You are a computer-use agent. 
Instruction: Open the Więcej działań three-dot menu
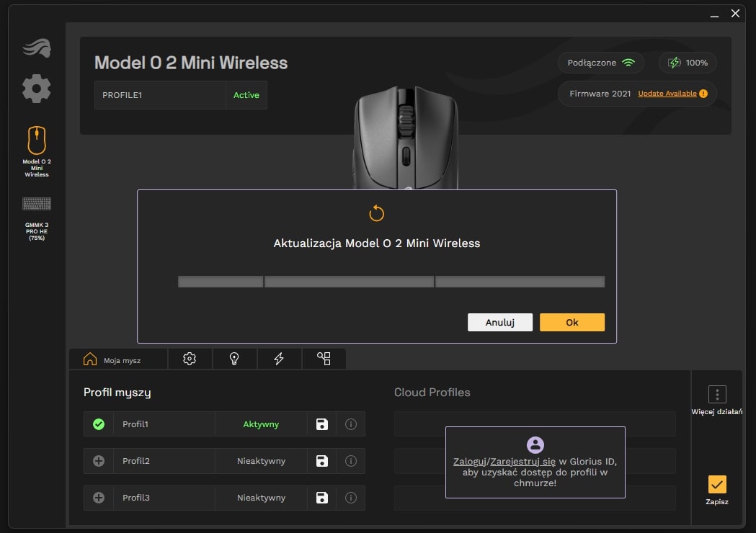click(717, 394)
